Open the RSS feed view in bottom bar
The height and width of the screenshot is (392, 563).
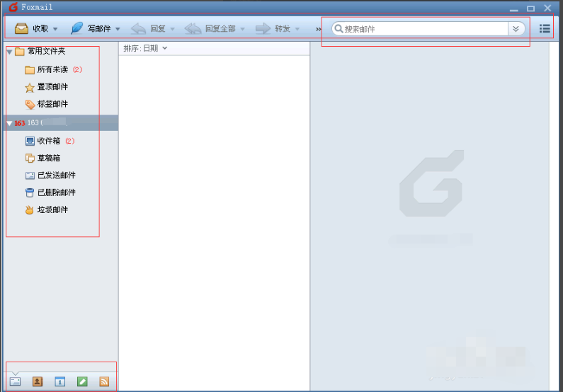[104, 381]
